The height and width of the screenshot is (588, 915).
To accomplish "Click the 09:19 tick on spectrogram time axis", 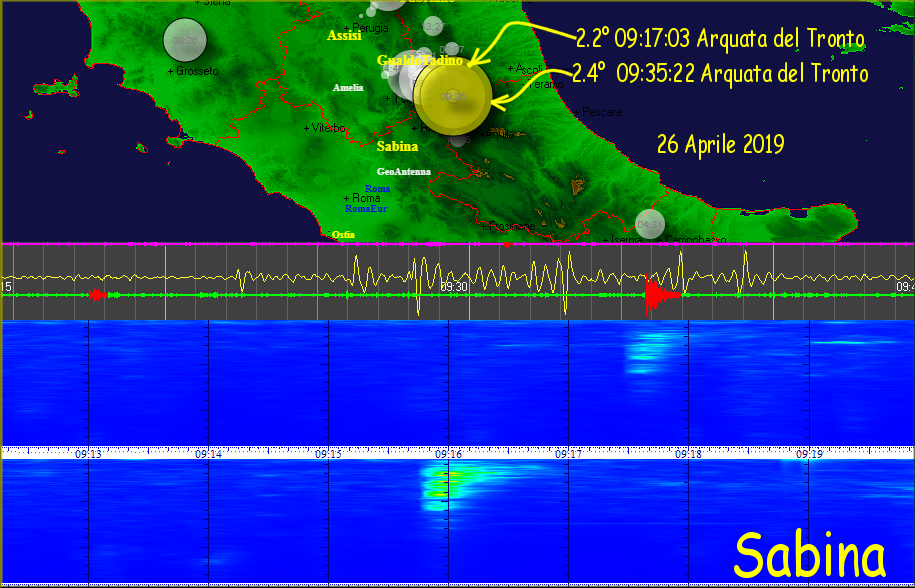I will click(x=809, y=453).
